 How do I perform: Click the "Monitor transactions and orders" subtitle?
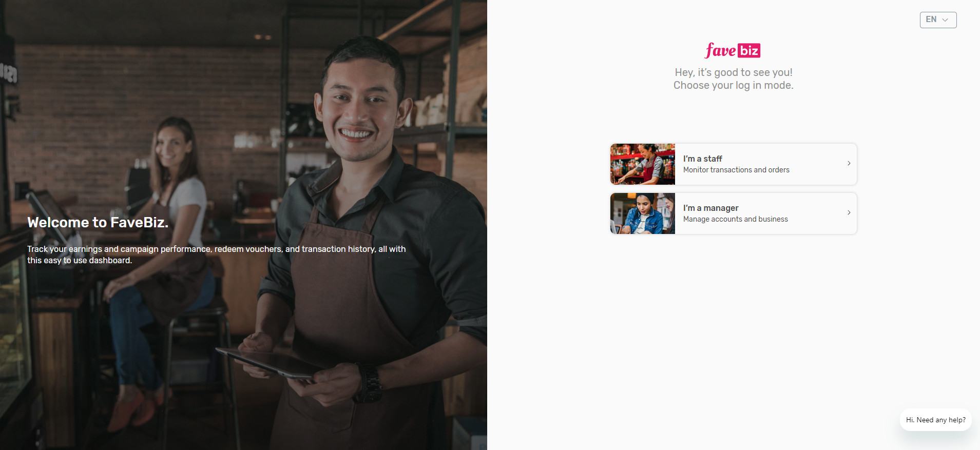click(x=736, y=170)
